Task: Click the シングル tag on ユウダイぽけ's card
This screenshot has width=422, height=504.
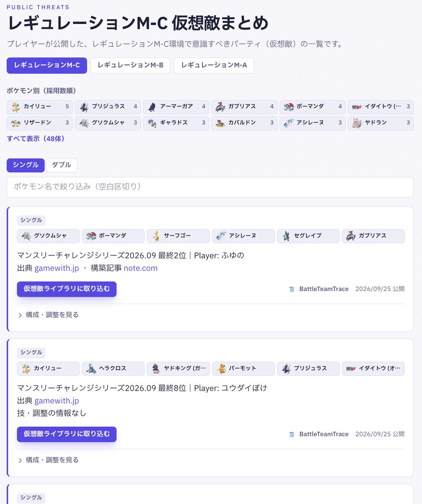Action: coord(31,353)
